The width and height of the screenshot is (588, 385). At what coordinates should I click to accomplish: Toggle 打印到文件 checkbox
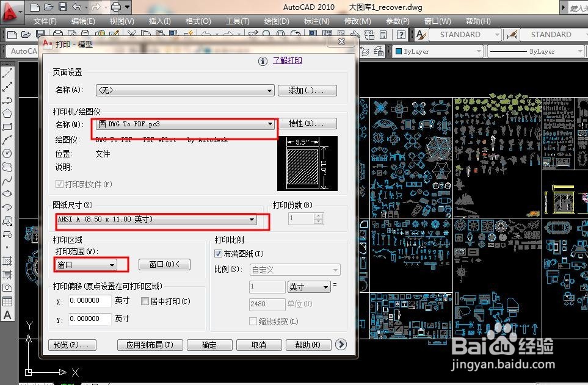[59, 184]
